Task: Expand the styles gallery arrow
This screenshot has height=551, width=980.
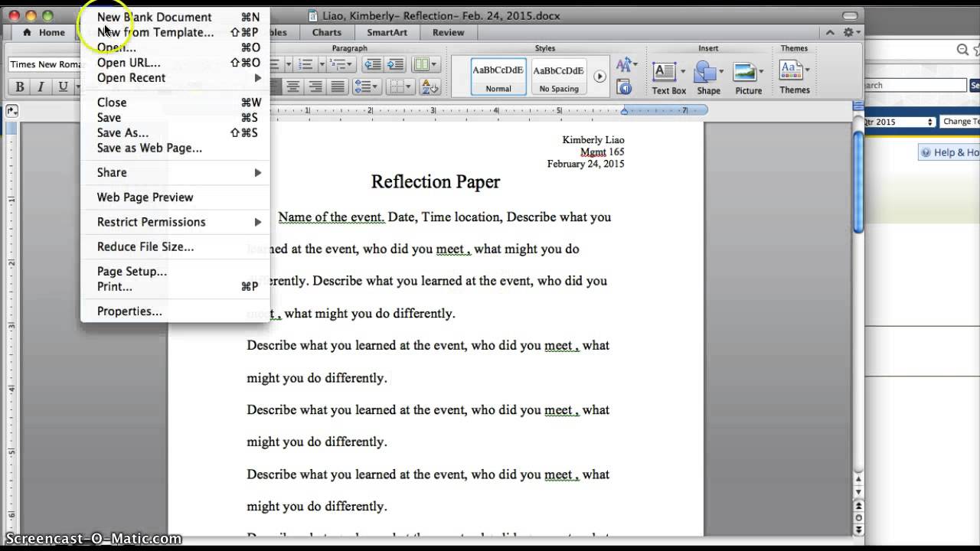Action: pos(599,77)
